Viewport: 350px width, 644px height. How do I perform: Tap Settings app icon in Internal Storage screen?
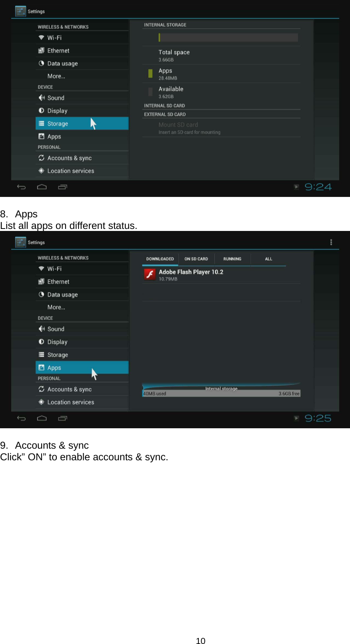coord(20,11)
